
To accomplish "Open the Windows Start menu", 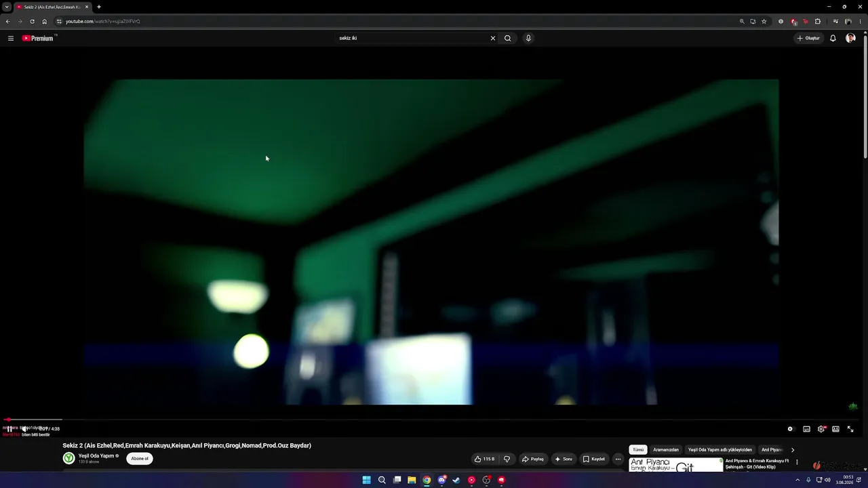I will [366, 480].
